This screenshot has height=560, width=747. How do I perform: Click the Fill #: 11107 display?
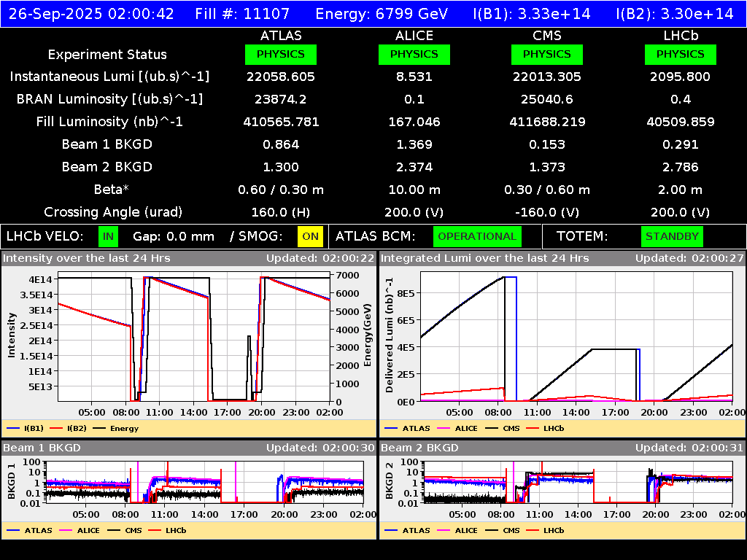click(x=243, y=12)
